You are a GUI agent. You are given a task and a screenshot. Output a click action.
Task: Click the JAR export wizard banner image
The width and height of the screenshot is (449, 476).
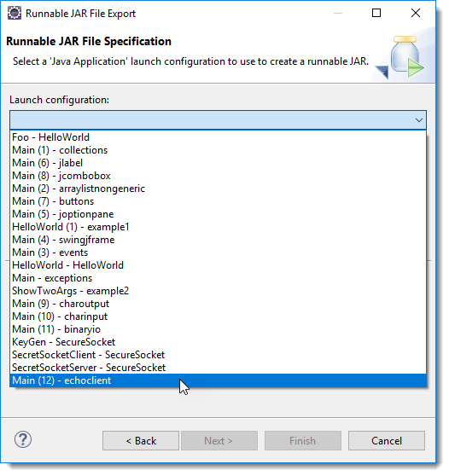tap(400, 57)
